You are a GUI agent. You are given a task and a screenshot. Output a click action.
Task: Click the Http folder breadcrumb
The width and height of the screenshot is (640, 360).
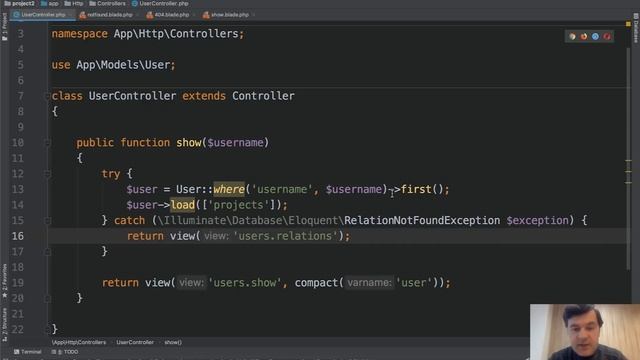(74, 3)
